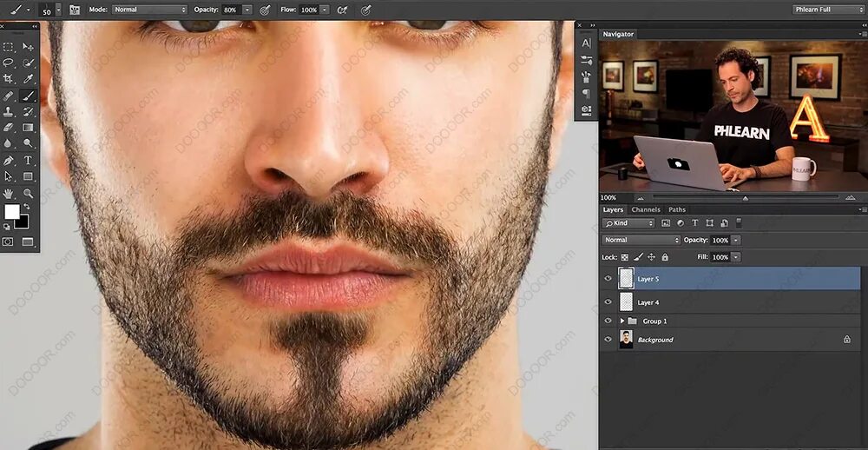Filter layers by pixel layers
Image resolution: width=868 pixels, height=450 pixels.
(x=666, y=223)
